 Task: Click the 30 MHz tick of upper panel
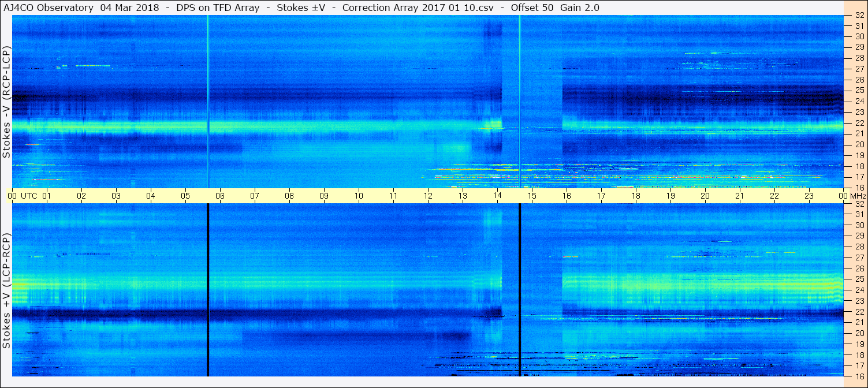pos(859,36)
